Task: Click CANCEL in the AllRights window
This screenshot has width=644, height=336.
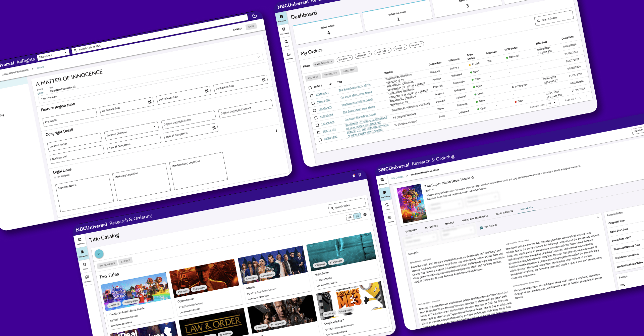Action: pyautogui.click(x=238, y=29)
